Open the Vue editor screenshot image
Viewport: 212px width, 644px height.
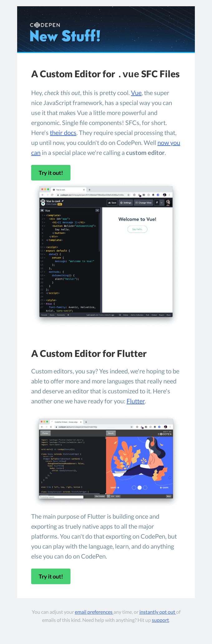point(106,252)
